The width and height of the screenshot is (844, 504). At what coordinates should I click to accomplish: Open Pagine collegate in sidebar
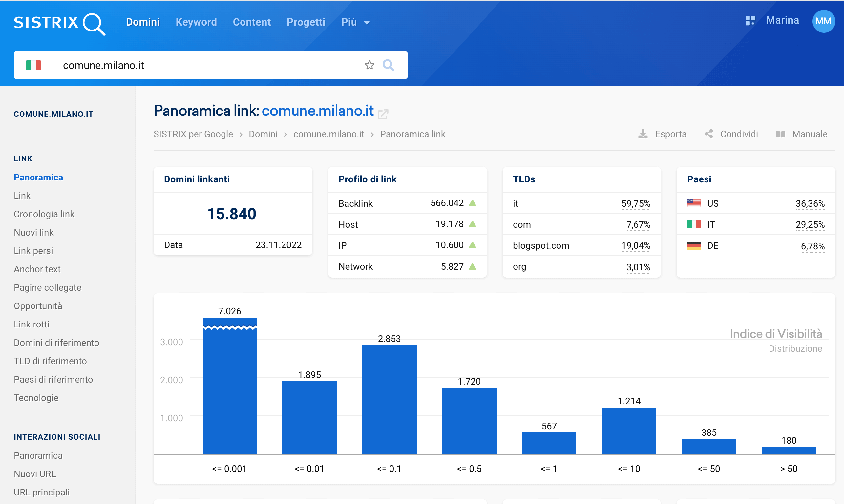coord(48,287)
